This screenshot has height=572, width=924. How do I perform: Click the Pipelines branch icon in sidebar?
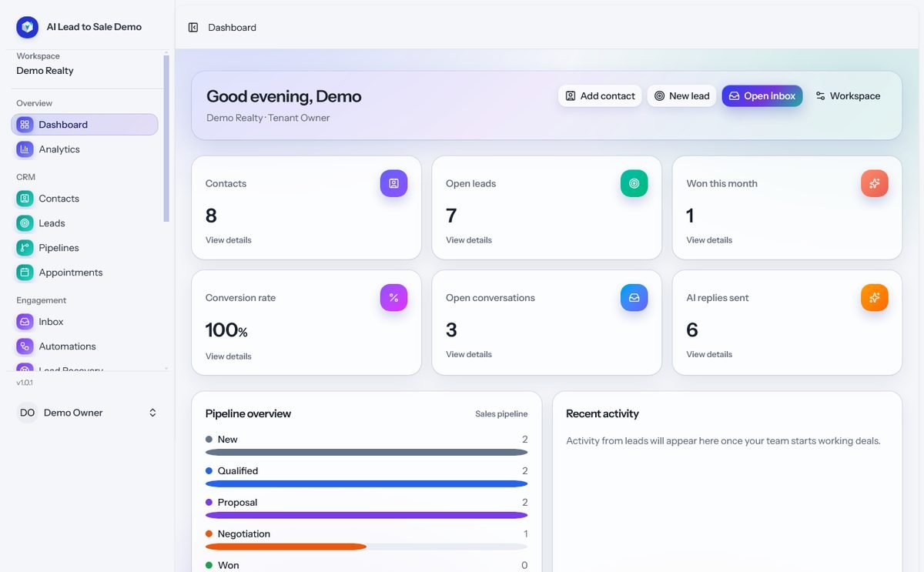point(25,248)
